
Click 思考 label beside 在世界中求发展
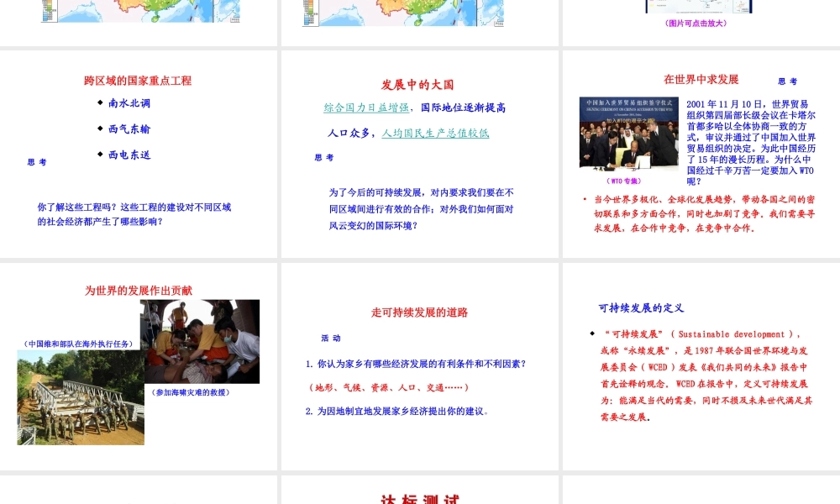pyautogui.click(x=788, y=81)
